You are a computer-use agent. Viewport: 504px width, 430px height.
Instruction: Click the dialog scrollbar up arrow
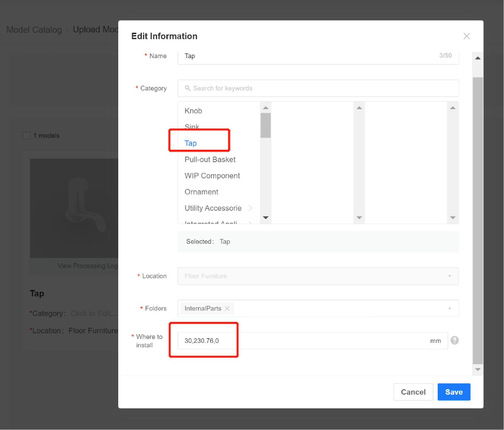pyautogui.click(x=478, y=58)
